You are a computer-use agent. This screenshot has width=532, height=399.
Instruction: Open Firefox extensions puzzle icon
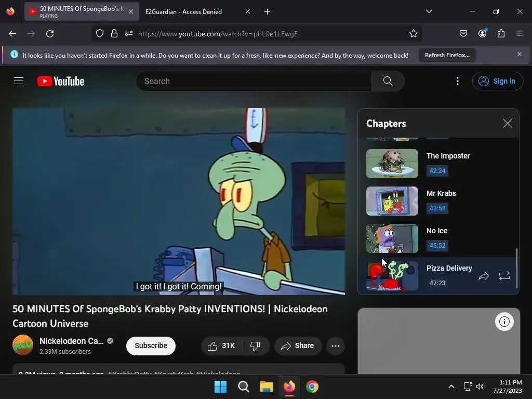(501, 34)
